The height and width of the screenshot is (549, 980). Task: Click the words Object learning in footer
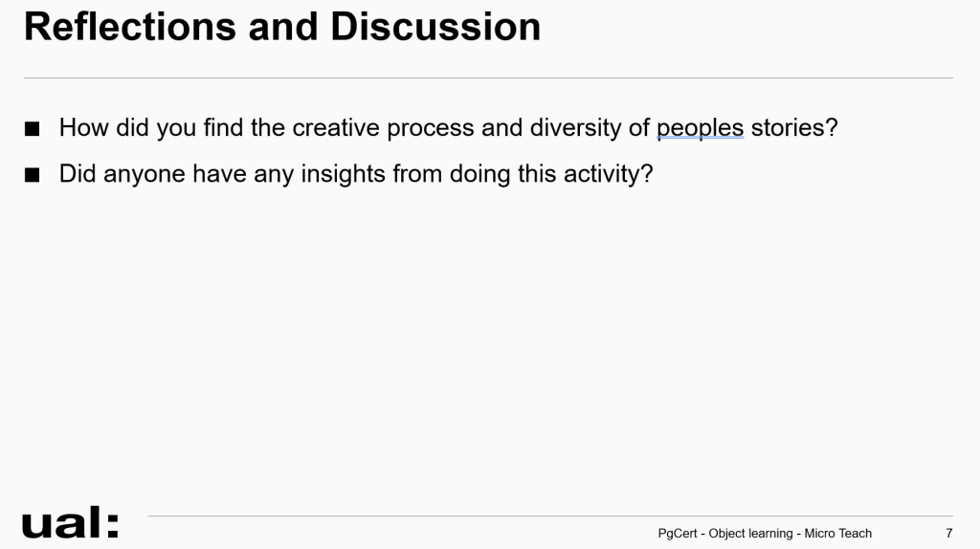click(x=750, y=534)
